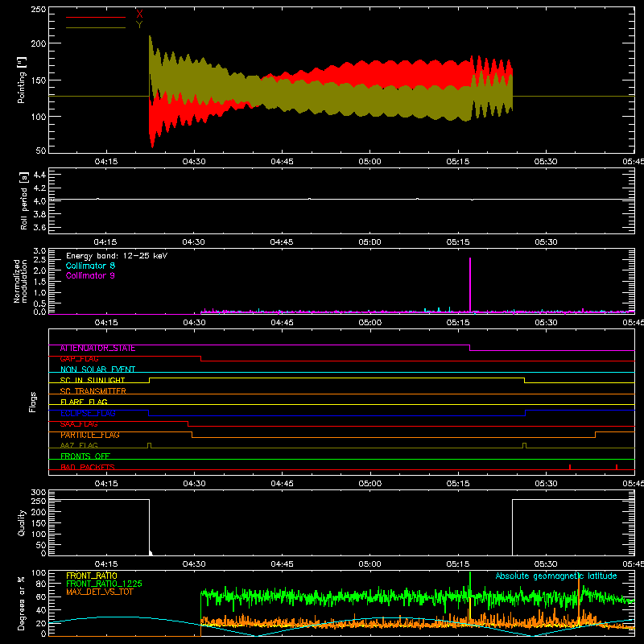Click the '3.0' tick on modulation axis
The width and height of the screenshot is (644, 644).
pyautogui.click(x=39, y=251)
